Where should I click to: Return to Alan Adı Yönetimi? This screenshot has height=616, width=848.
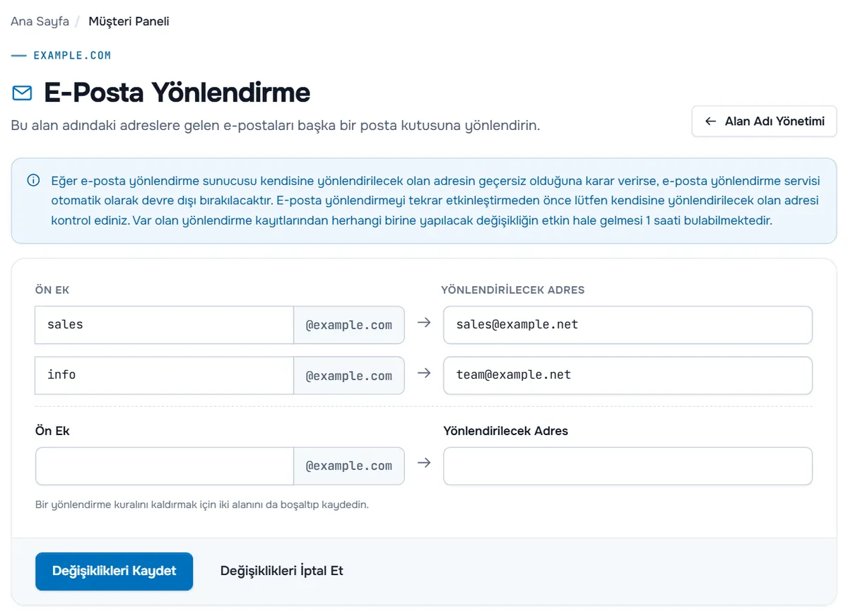pyautogui.click(x=765, y=122)
